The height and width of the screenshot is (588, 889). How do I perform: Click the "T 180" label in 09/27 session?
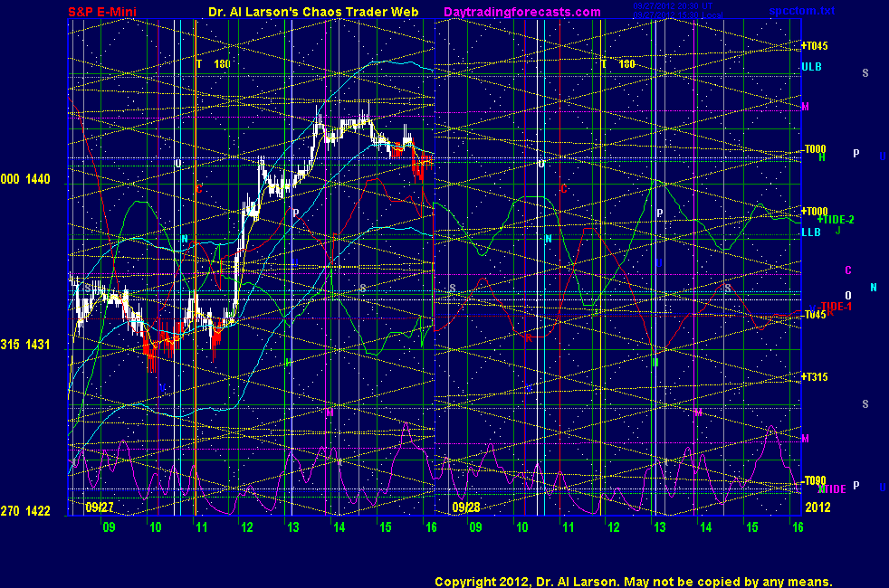pos(214,64)
